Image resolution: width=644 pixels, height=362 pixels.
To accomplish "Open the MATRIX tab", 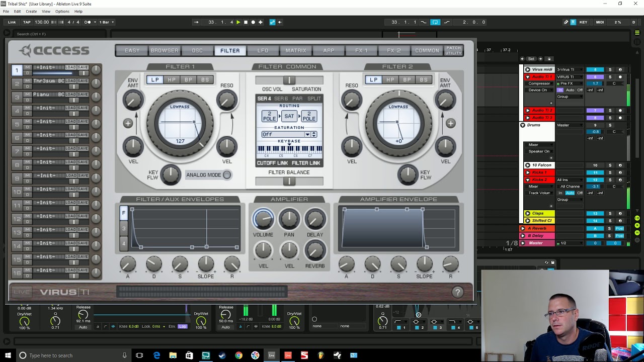I will click(296, 50).
